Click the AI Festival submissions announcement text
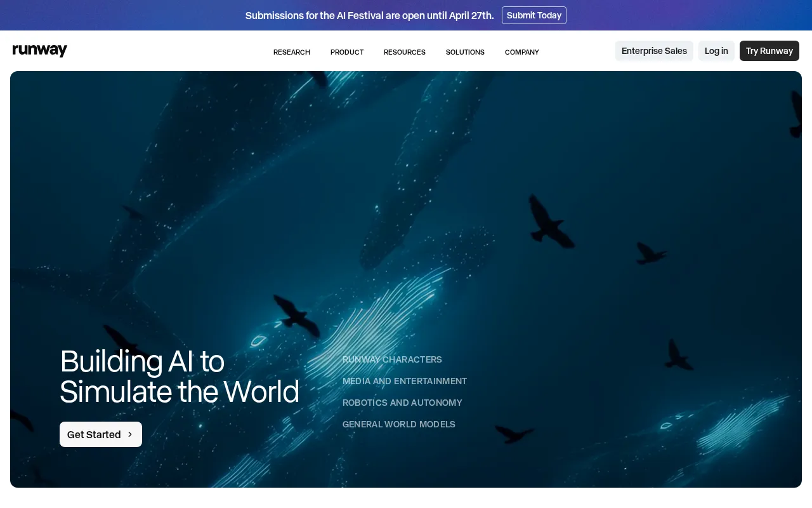This screenshot has height=508, width=812. [x=370, y=15]
